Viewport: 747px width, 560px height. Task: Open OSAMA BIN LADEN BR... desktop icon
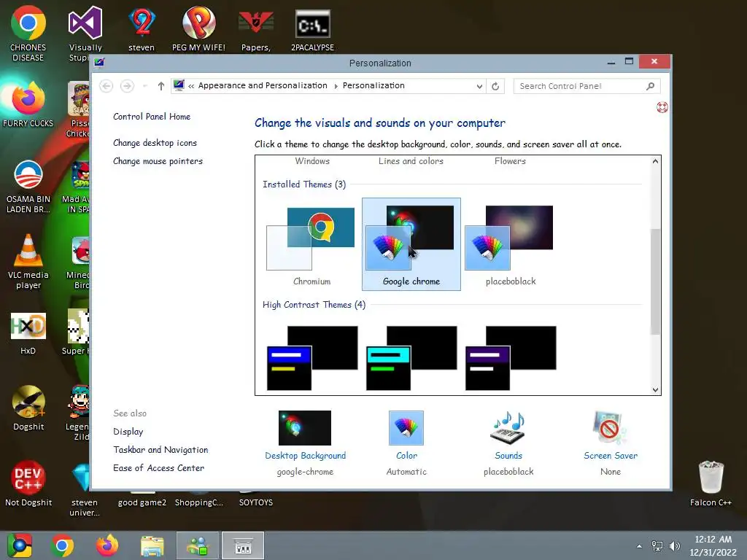tap(28, 186)
